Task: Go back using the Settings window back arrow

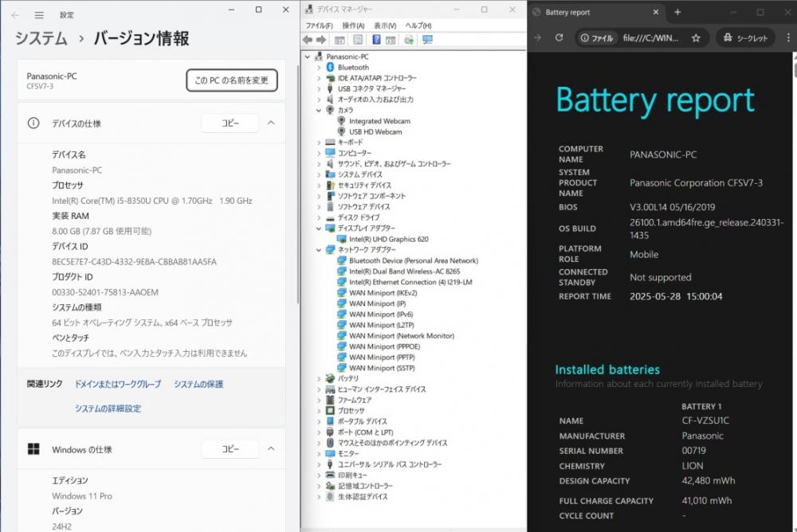Action: (15, 15)
